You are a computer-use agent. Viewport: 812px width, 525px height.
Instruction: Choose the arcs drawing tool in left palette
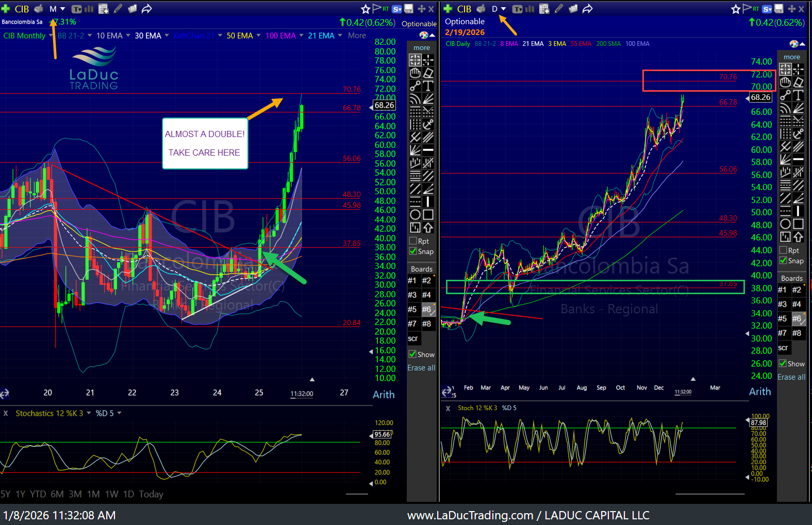415,99
